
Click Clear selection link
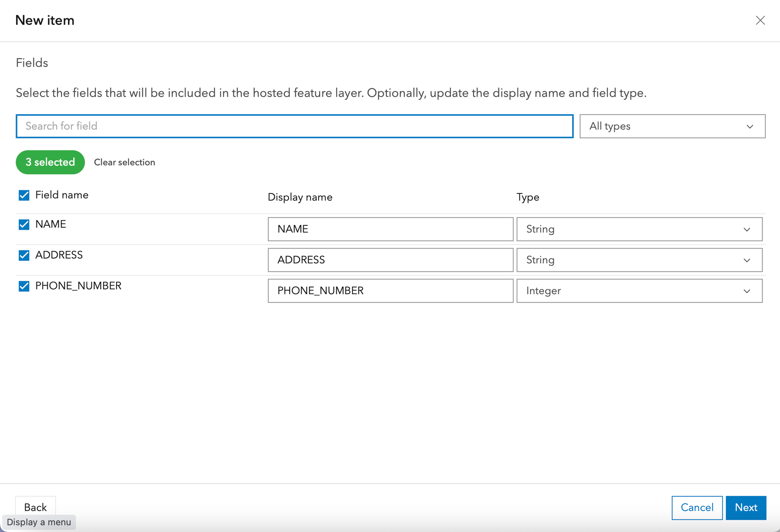click(124, 162)
